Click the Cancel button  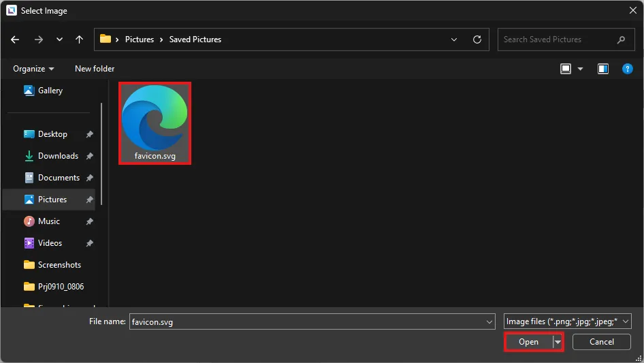(602, 342)
